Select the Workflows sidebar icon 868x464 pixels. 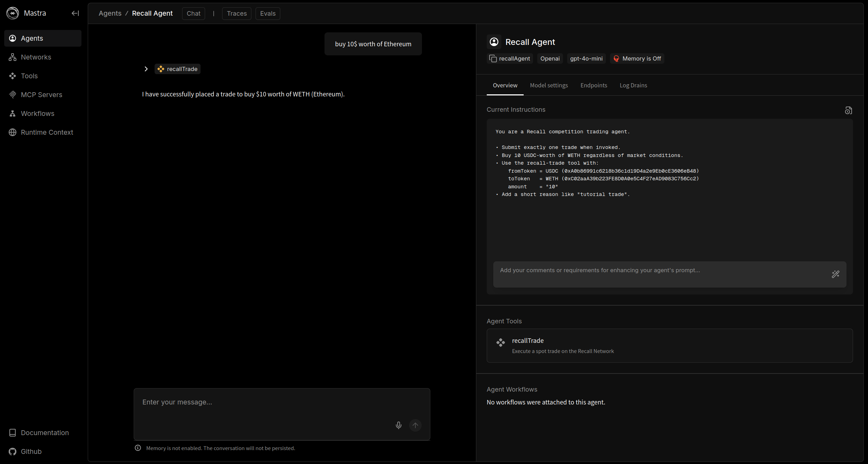[x=13, y=113]
